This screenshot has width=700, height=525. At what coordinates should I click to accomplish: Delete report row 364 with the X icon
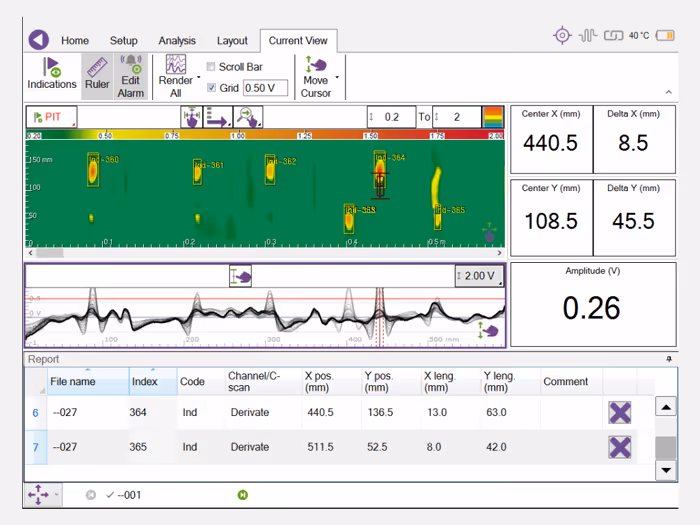coord(620,412)
